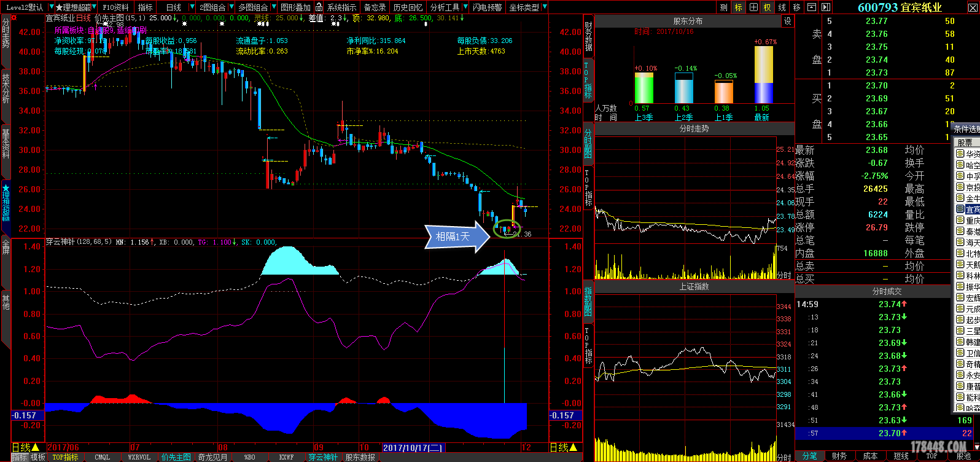Expand the 坐标类型 dropdown arrow

pyautogui.click(x=545, y=7)
